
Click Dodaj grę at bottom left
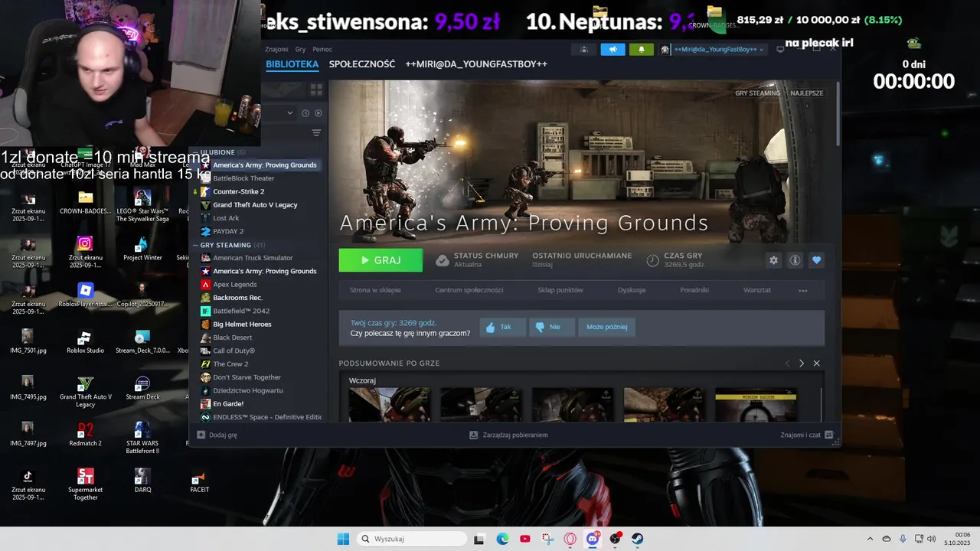click(x=217, y=435)
